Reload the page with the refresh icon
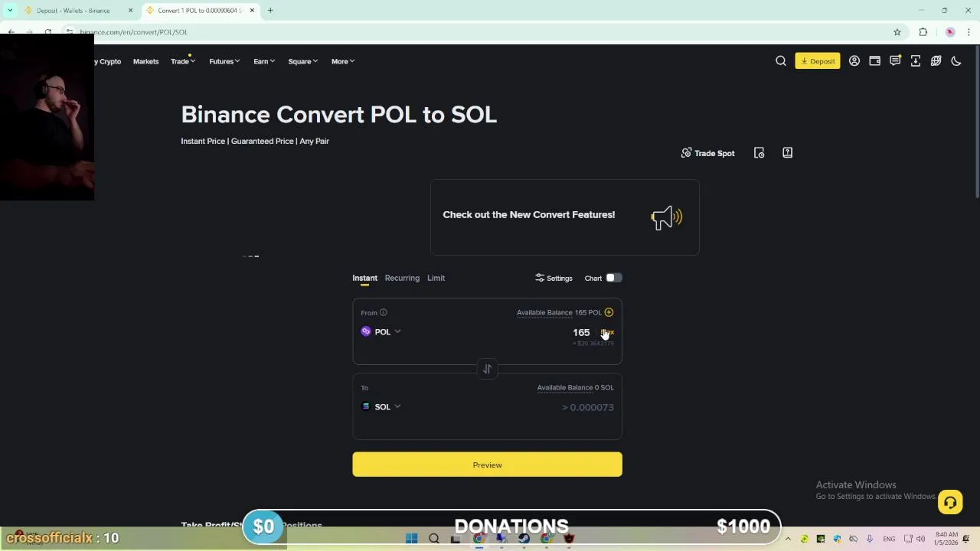This screenshot has width=980, height=551. 47,32
